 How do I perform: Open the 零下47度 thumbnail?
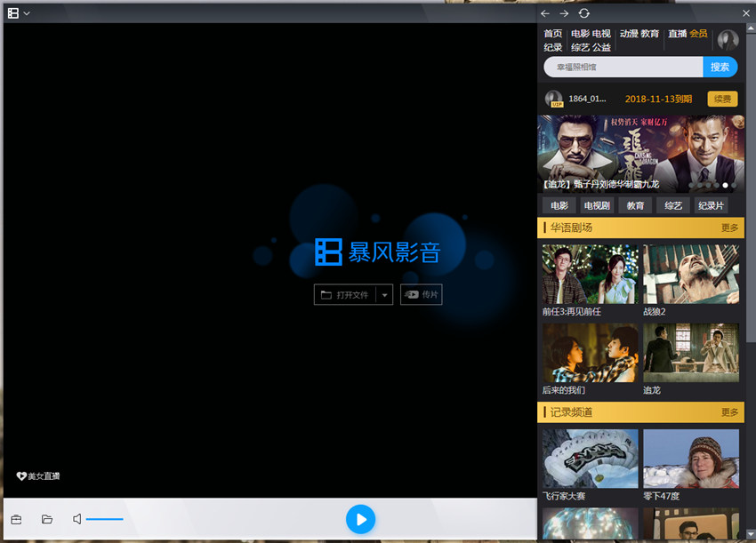pyautogui.click(x=691, y=459)
